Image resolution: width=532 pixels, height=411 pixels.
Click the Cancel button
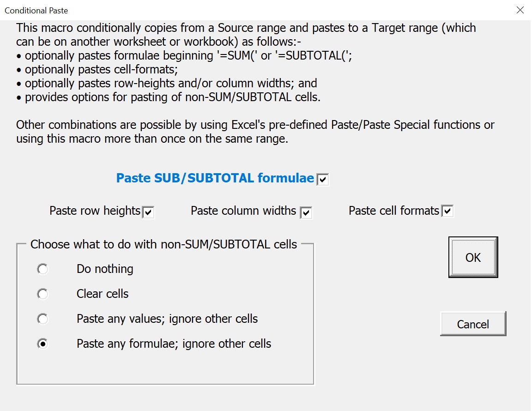point(473,324)
